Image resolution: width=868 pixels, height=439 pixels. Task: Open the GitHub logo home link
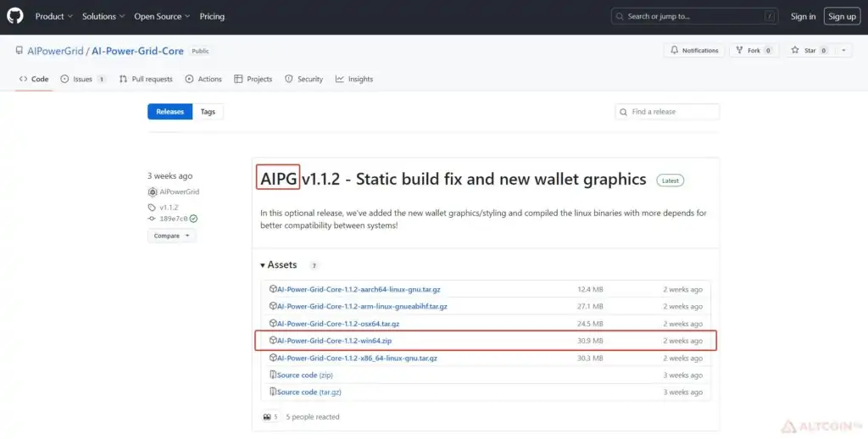click(15, 16)
